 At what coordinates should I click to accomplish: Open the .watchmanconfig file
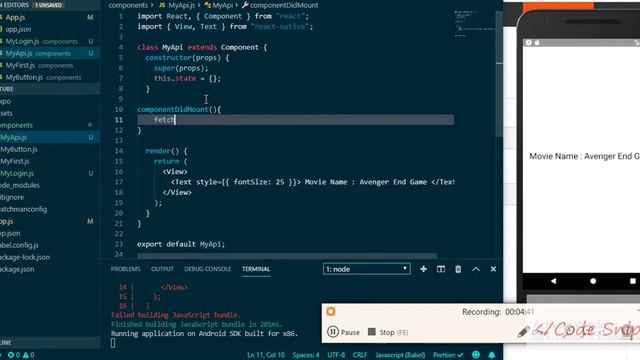(49, 209)
